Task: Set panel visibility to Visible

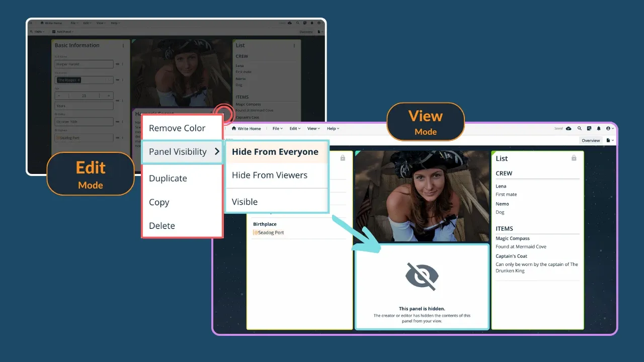Action: coord(245,202)
